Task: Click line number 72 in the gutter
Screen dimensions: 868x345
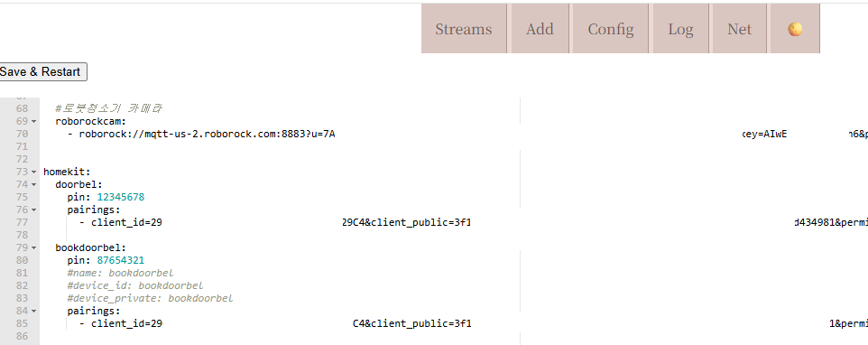Action: tap(22, 159)
